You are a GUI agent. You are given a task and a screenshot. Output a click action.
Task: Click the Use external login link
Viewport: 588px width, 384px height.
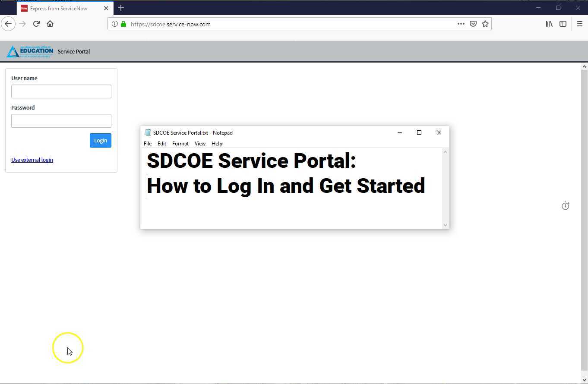32,160
